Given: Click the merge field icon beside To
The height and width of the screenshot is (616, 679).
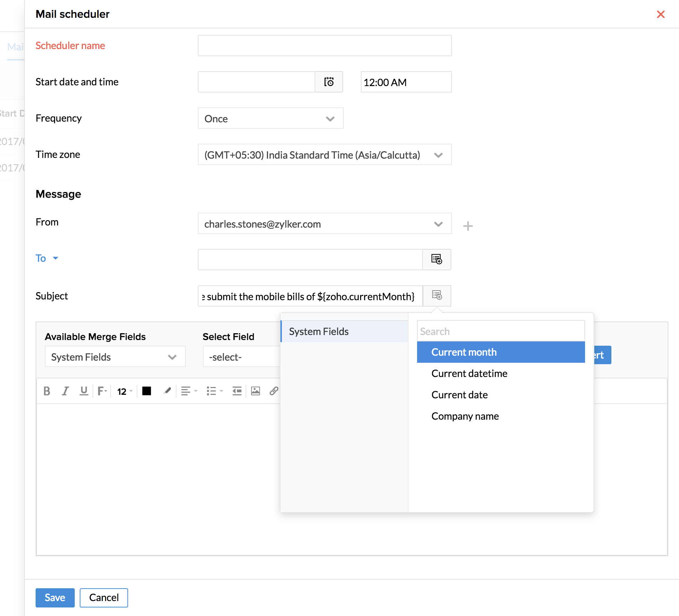Looking at the screenshot, I should pyautogui.click(x=437, y=259).
